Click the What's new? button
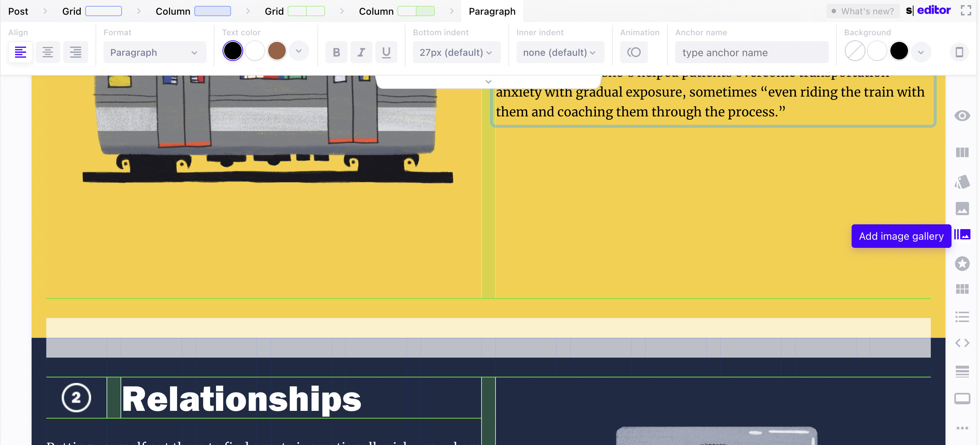Viewport: 980px width, 445px height. pyautogui.click(x=862, y=11)
